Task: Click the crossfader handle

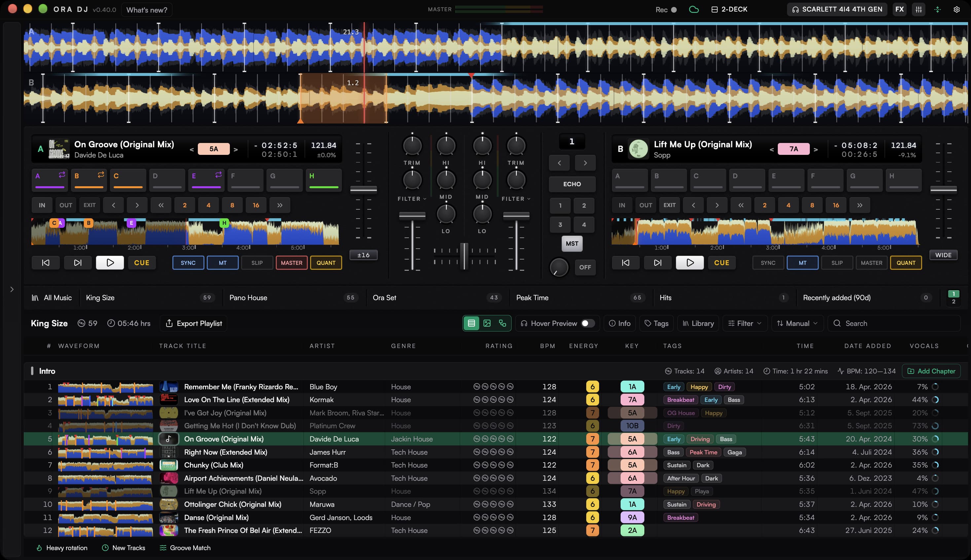Action: tap(464, 256)
